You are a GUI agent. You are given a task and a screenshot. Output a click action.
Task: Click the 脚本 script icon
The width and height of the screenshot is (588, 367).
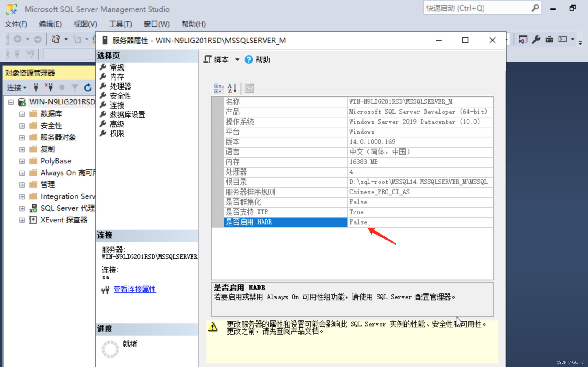pyautogui.click(x=208, y=60)
